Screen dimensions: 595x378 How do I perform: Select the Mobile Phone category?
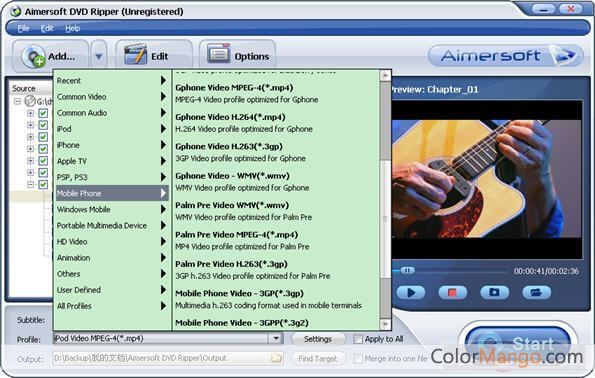point(112,193)
